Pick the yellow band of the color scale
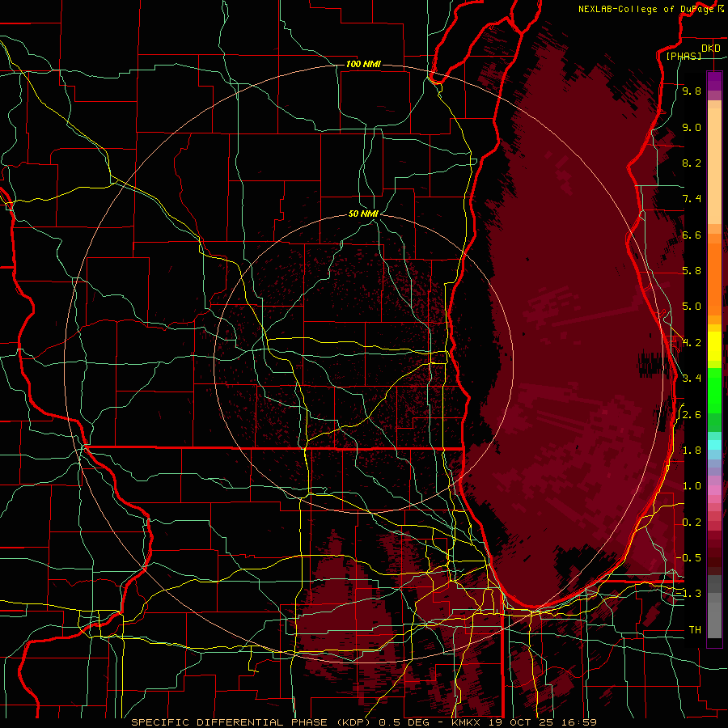This screenshot has width=728, height=728. click(714, 346)
